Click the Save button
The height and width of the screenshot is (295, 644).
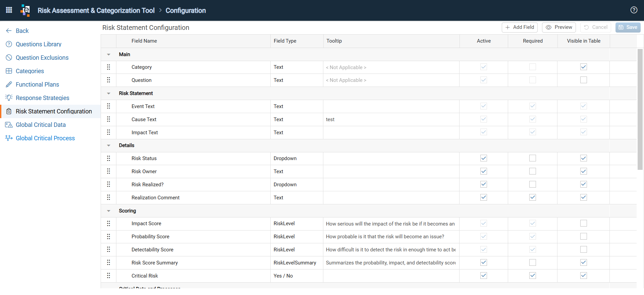pos(628,28)
